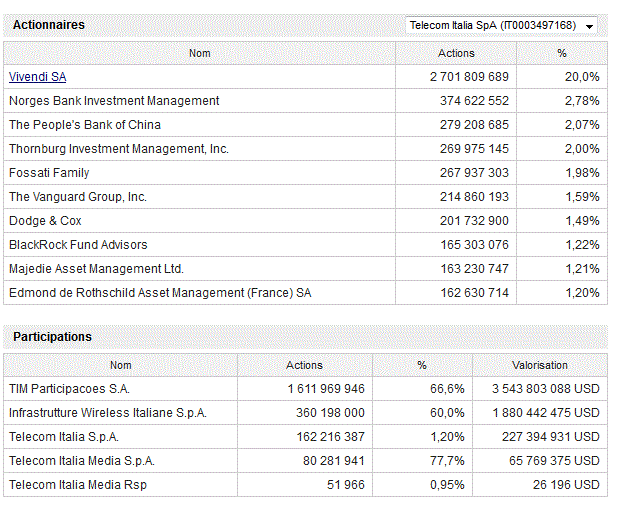
Task: Click the Actionnaires section heading
Action: [49, 25]
